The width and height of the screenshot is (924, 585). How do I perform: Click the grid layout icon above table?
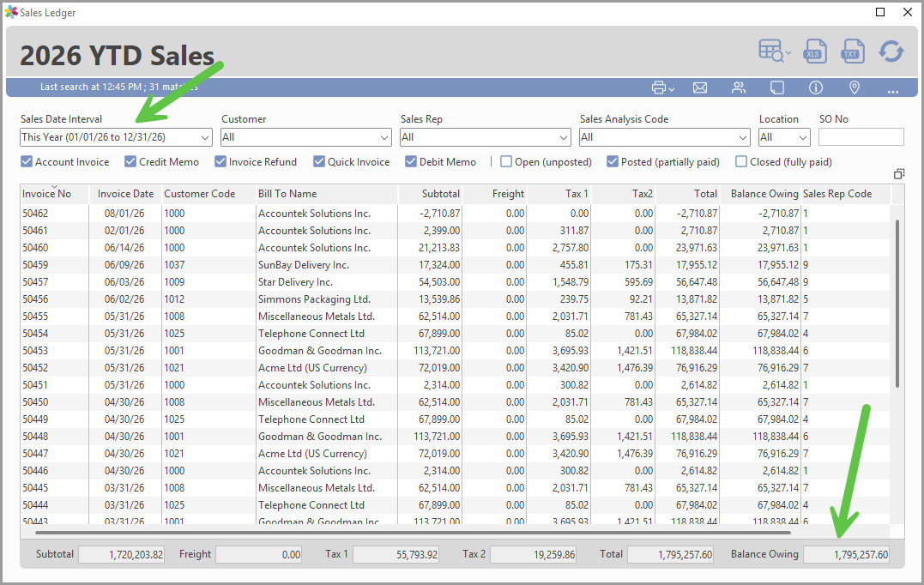tap(898, 174)
